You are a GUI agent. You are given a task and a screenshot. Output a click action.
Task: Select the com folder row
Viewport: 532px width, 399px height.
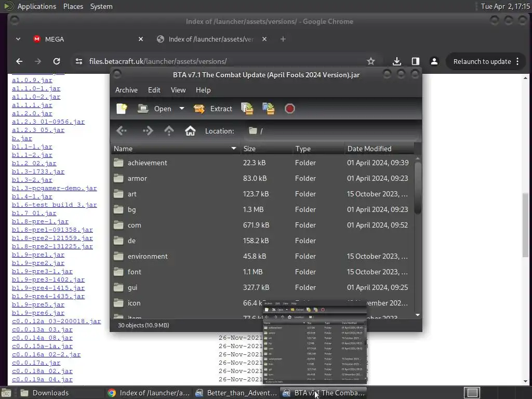pos(262,225)
